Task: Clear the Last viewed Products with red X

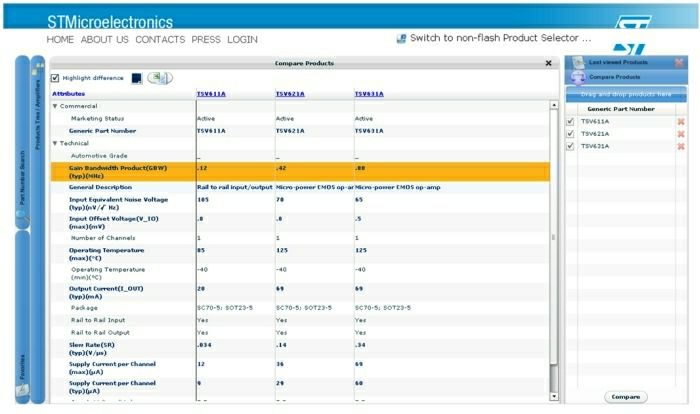Action: (x=679, y=63)
